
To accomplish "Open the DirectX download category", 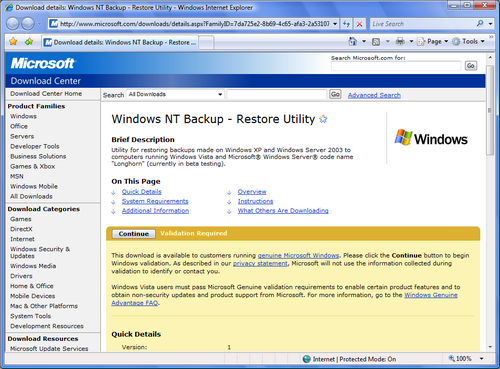I will click(21, 229).
